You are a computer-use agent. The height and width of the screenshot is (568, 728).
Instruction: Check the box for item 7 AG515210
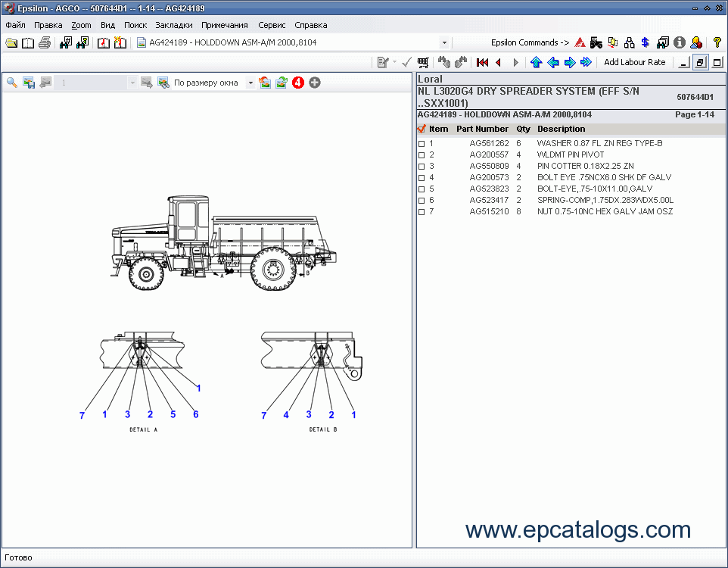(x=422, y=212)
